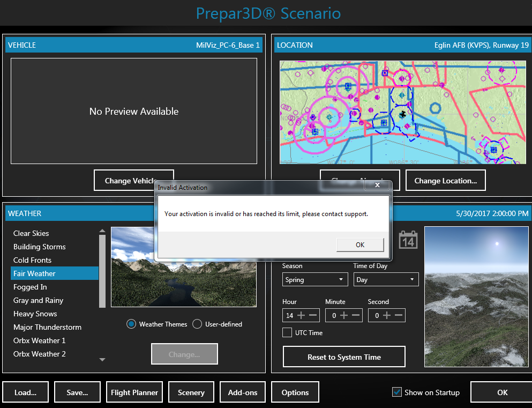Toggle the Show on Startup checkbox
The height and width of the screenshot is (408, 532).
pyautogui.click(x=397, y=392)
